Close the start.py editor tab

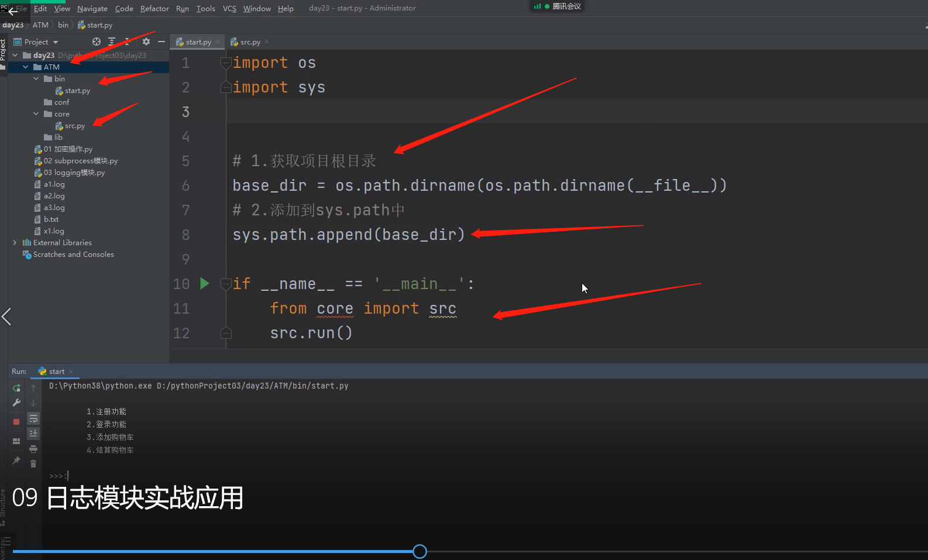point(218,42)
